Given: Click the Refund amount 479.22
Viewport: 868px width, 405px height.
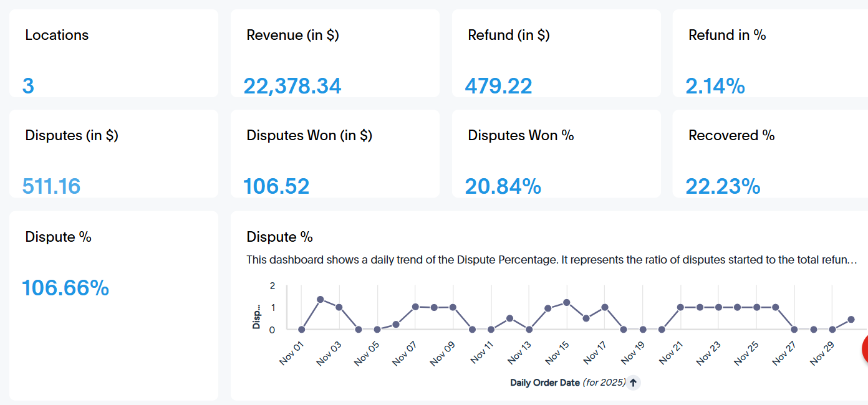Looking at the screenshot, I should 498,85.
